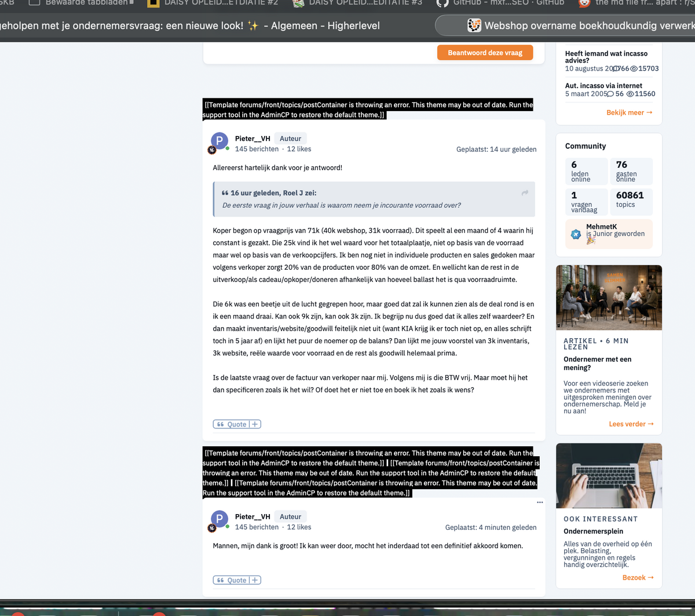This screenshot has height=616, width=695.
Task: Click the Auteur badge on the 4 minuten geleden post
Action: pos(290,516)
